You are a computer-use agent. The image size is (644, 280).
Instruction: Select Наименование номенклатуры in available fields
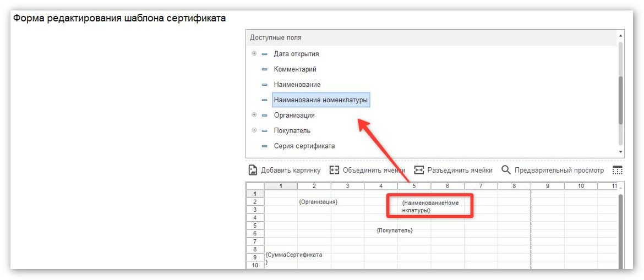(x=321, y=100)
